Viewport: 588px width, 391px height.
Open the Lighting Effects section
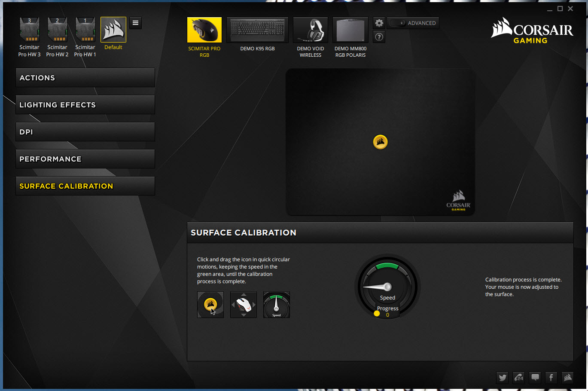(85, 105)
